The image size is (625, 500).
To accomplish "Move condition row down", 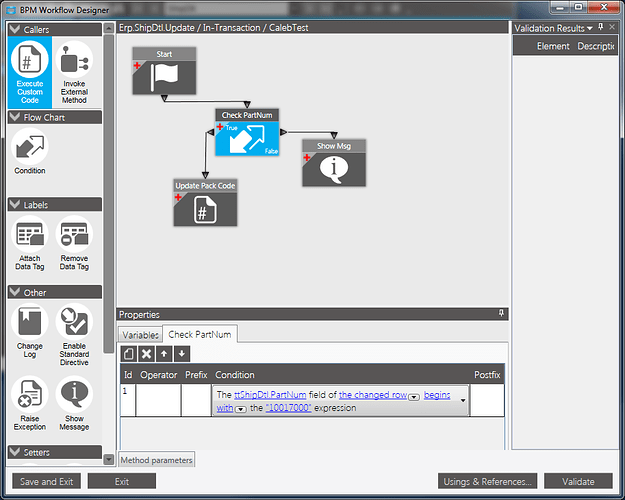I will tap(182, 354).
